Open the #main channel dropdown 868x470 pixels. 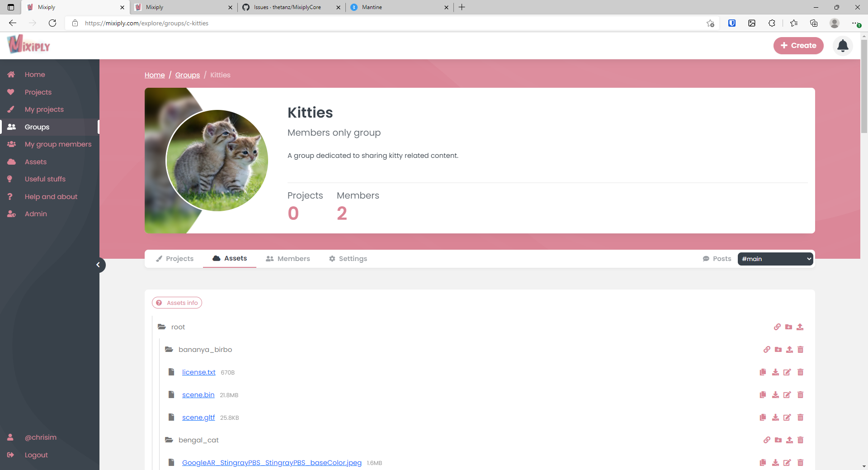click(x=775, y=259)
